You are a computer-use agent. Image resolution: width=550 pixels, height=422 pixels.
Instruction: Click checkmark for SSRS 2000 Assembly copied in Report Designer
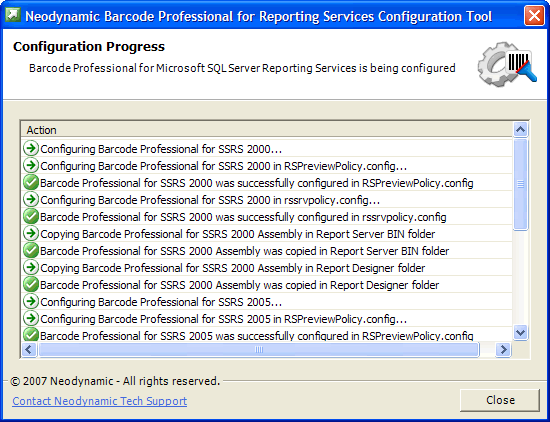pyautogui.click(x=31, y=284)
